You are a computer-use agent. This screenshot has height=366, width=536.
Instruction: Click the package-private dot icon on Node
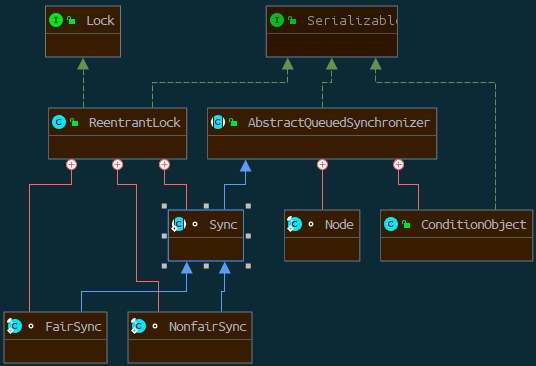311,224
